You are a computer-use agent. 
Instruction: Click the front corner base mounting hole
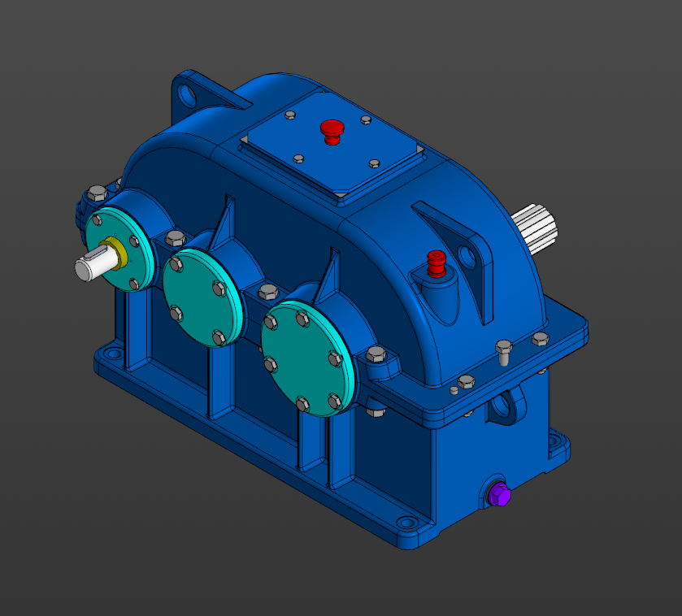pos(404,523)
